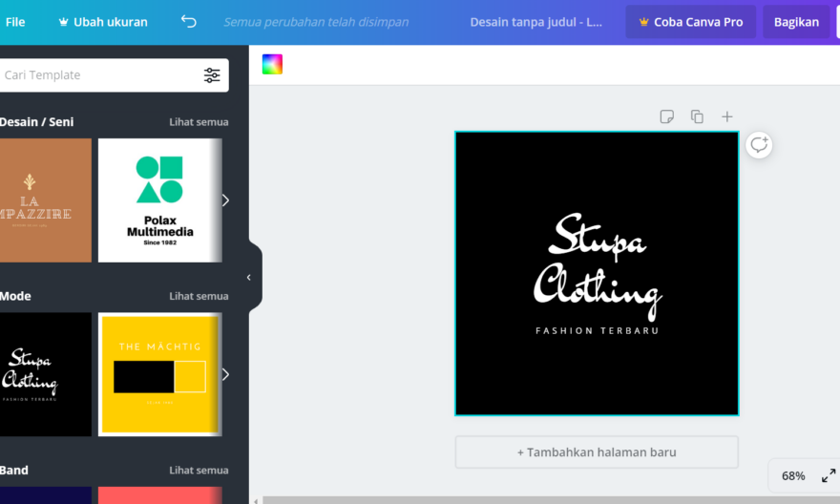Click the undo arrow icon
The image size is (840, 504).
(x=189, y=21)
